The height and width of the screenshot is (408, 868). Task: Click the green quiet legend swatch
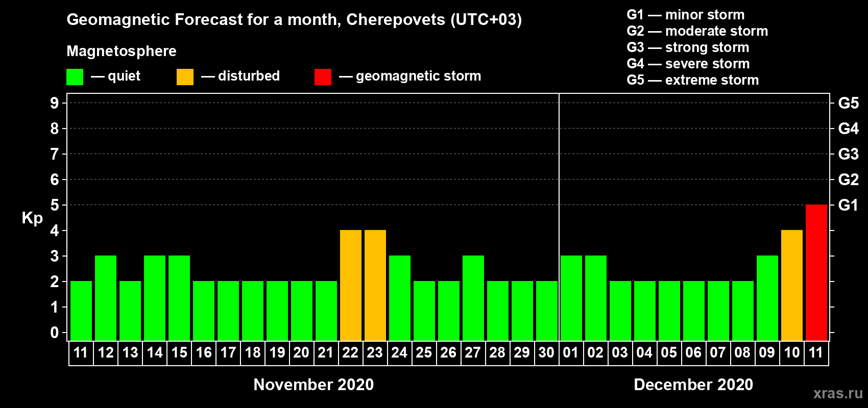(75, 77)
